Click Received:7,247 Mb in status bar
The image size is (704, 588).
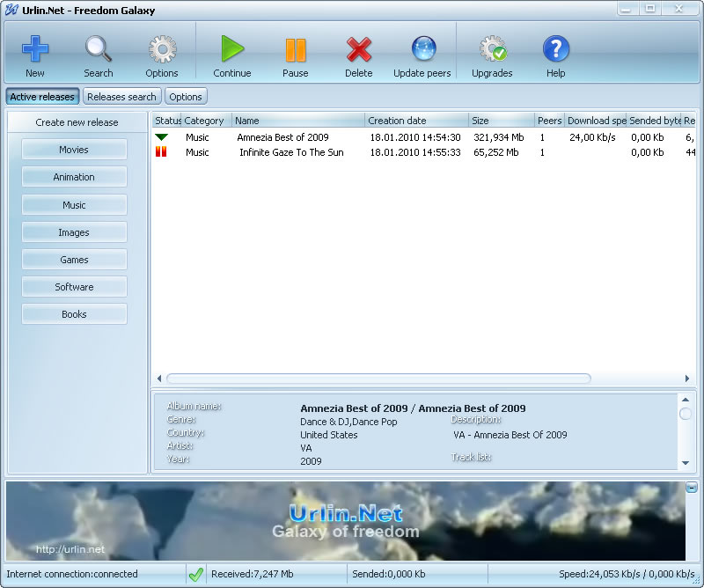click(x=253, y=574)
